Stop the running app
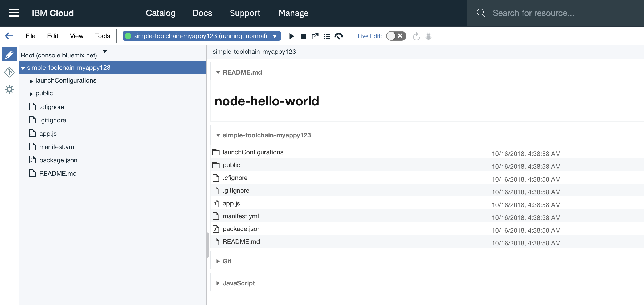This screenshot has height=305, width=644. [x=303, y=36]
